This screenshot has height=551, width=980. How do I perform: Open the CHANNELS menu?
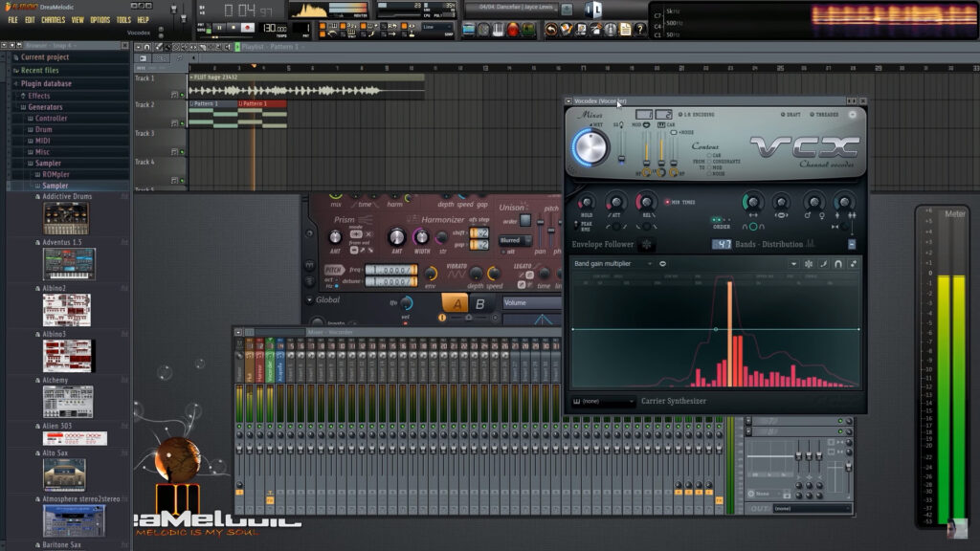(54, 20)
